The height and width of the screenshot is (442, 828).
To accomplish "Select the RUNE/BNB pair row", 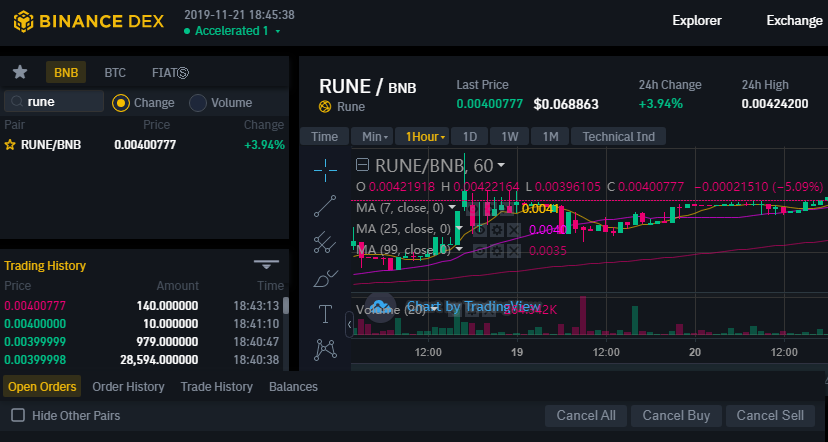I will point(145,145).
